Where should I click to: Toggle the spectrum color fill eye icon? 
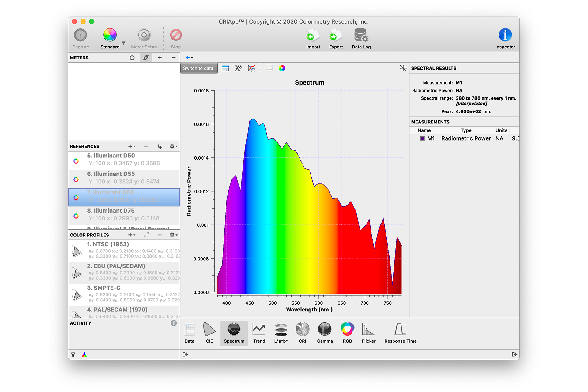(x=282, y=68)
